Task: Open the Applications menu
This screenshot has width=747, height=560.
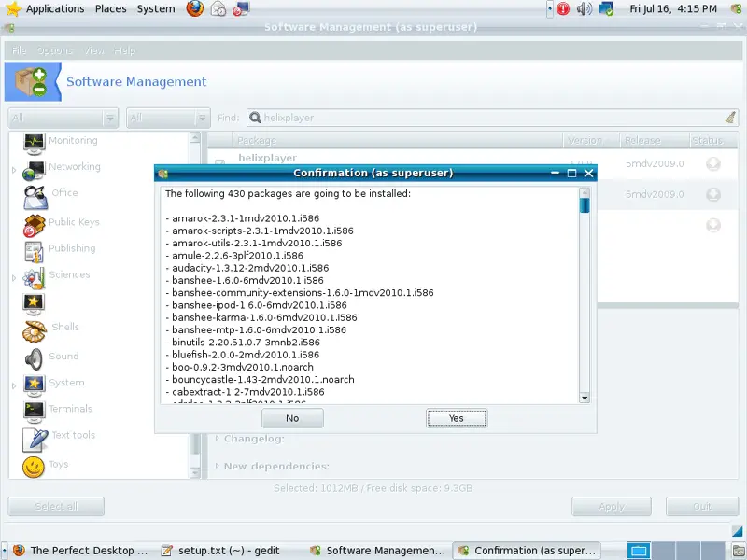Action: coord(55,8)
